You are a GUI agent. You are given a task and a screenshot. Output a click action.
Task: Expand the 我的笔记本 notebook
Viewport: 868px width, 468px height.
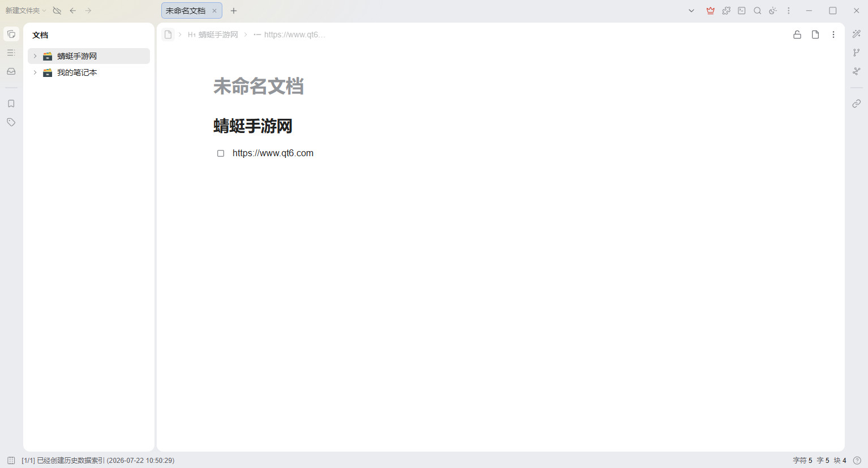pyautogui.click(x=35, y=72)
